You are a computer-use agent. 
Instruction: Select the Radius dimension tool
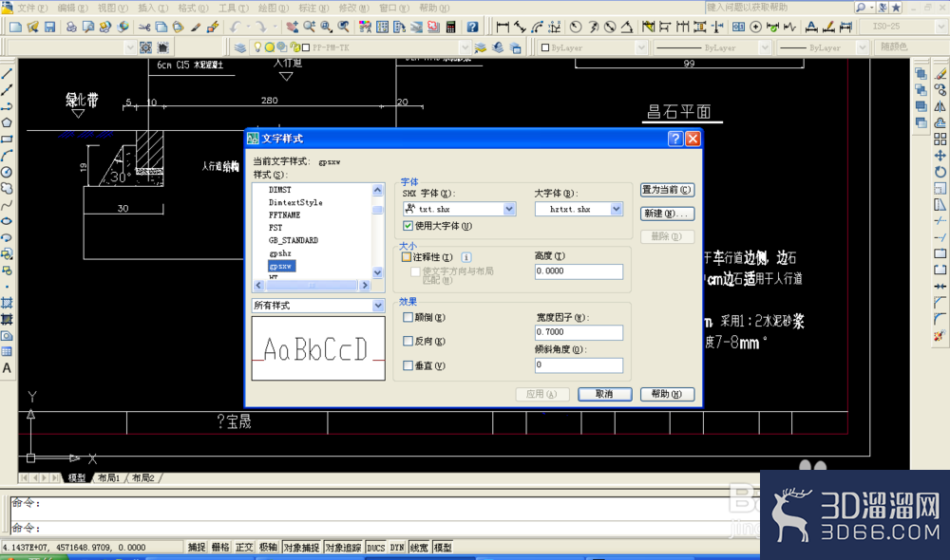(x=576, y=27)
